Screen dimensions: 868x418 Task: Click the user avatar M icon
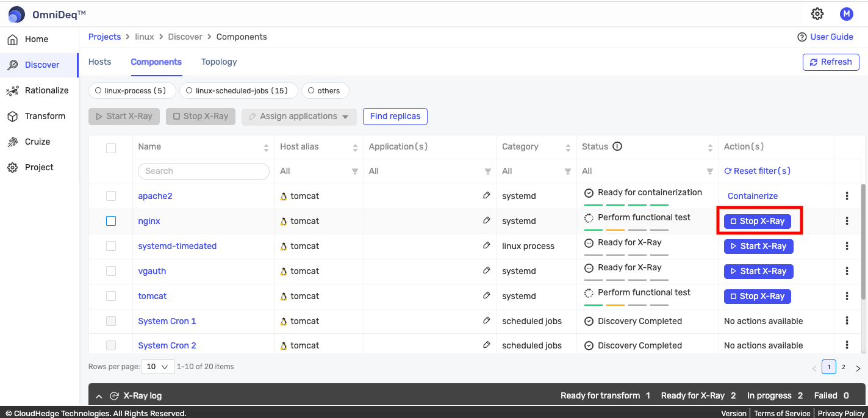846,13
